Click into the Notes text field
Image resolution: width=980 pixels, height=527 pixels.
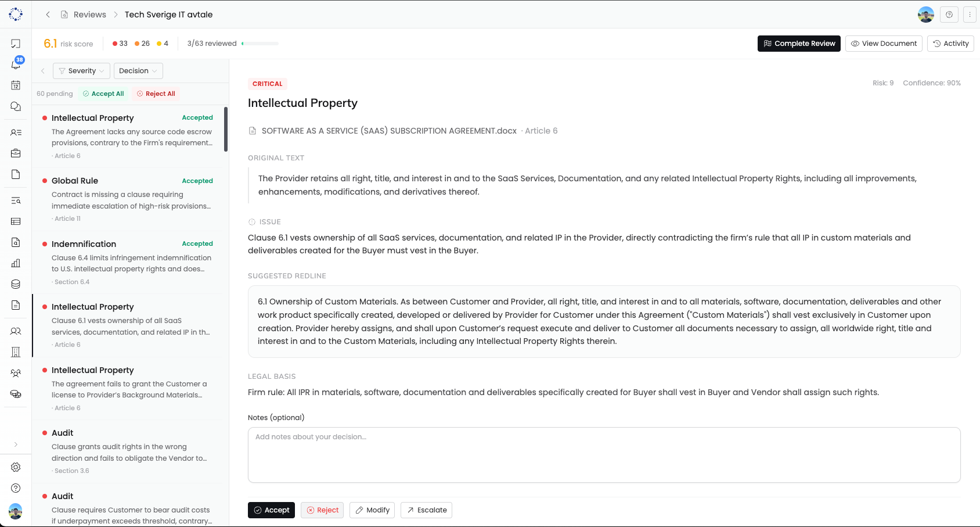point(604,455)
